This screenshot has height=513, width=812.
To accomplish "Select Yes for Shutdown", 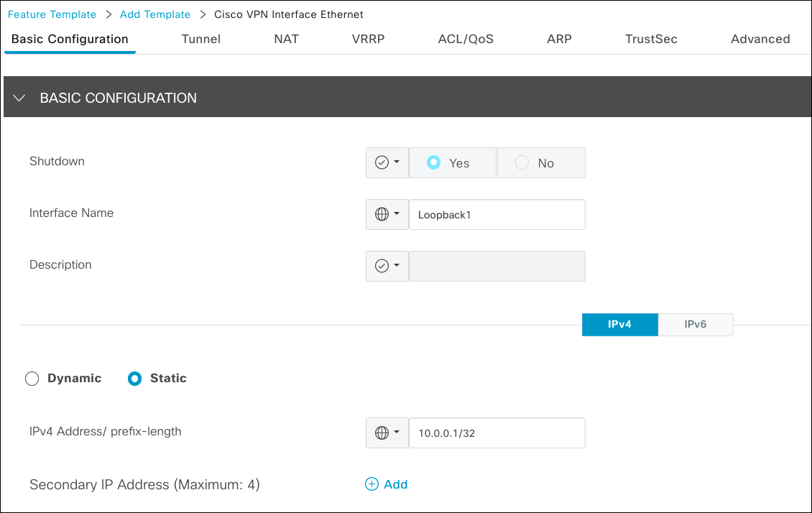I will coord(433,163).
